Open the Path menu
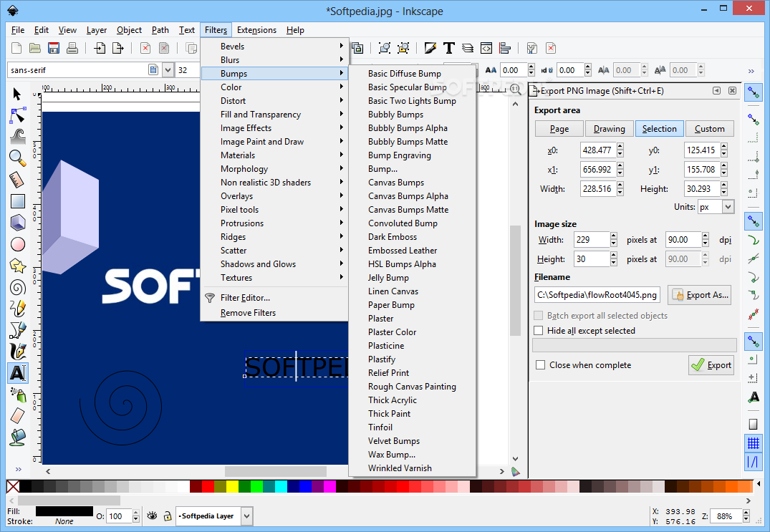770x532 pixels. point(160,30)
